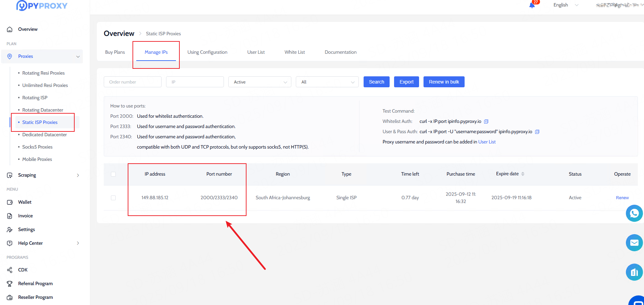Select all rows with header checkbox
Viewport: 644px width, 305px height.
tap(113, 174)
